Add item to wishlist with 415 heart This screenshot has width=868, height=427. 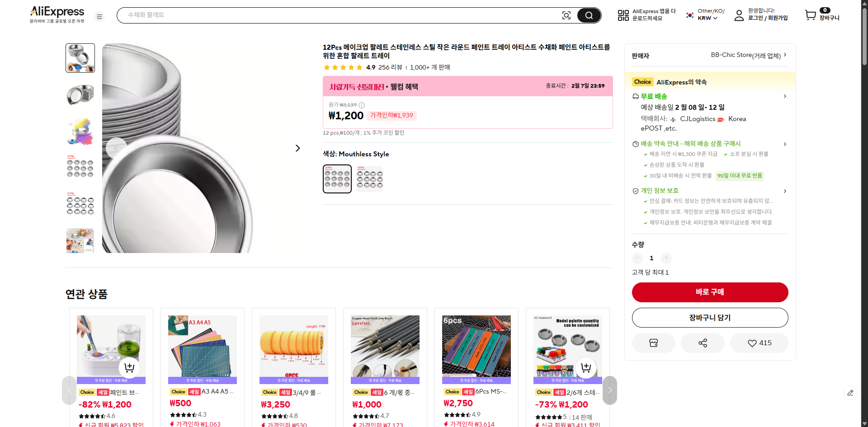(x=759, y=343)
